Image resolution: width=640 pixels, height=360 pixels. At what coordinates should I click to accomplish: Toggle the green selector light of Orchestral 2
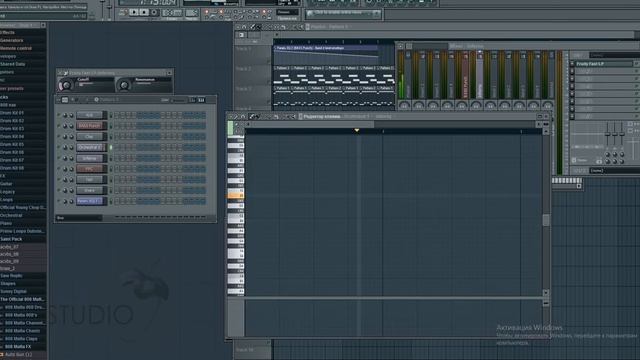111,147
